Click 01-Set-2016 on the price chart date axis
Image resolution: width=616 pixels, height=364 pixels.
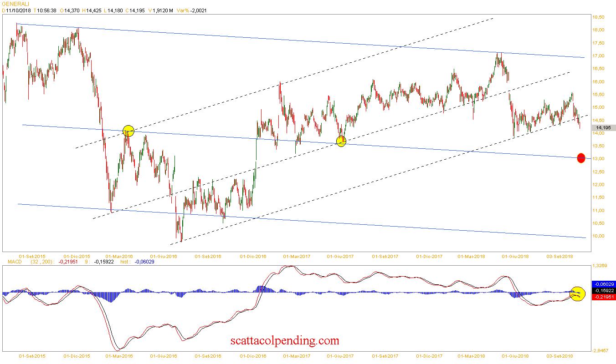pos(208,256)
